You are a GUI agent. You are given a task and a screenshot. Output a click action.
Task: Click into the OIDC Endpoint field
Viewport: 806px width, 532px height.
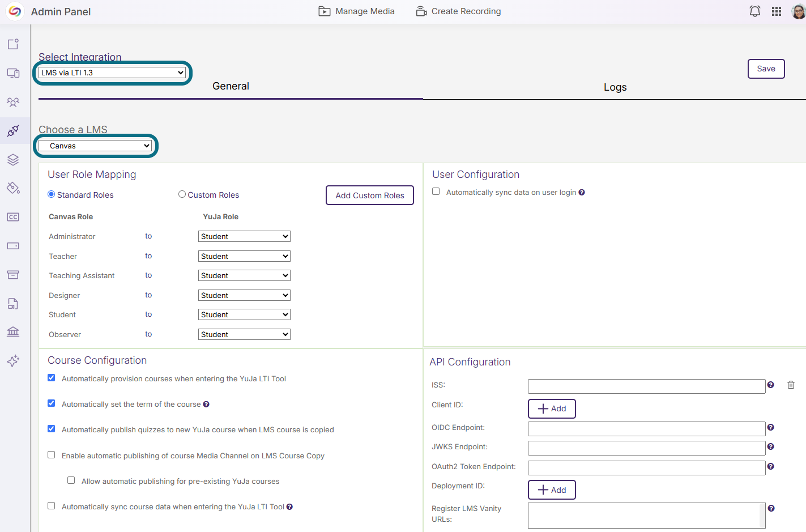[646, 429]
